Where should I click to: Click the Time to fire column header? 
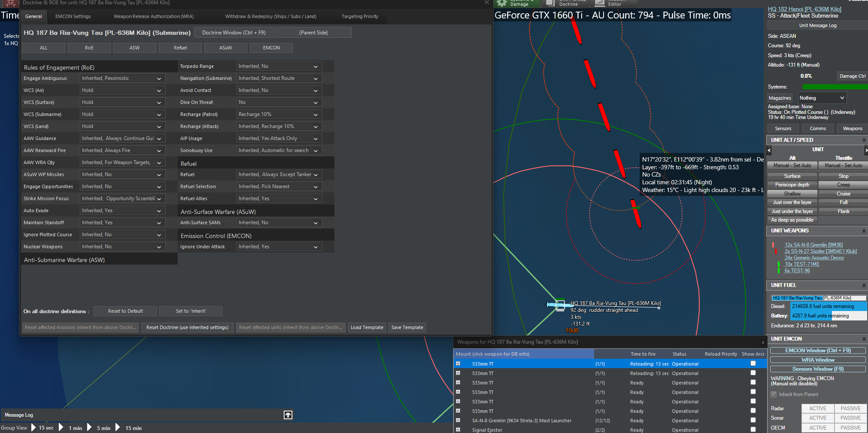(x=643, y=354)
